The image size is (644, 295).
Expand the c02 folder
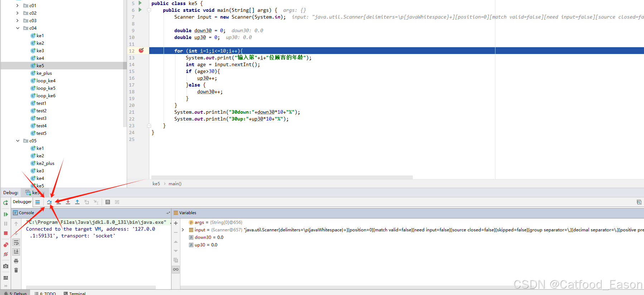(x=18, y=13)
